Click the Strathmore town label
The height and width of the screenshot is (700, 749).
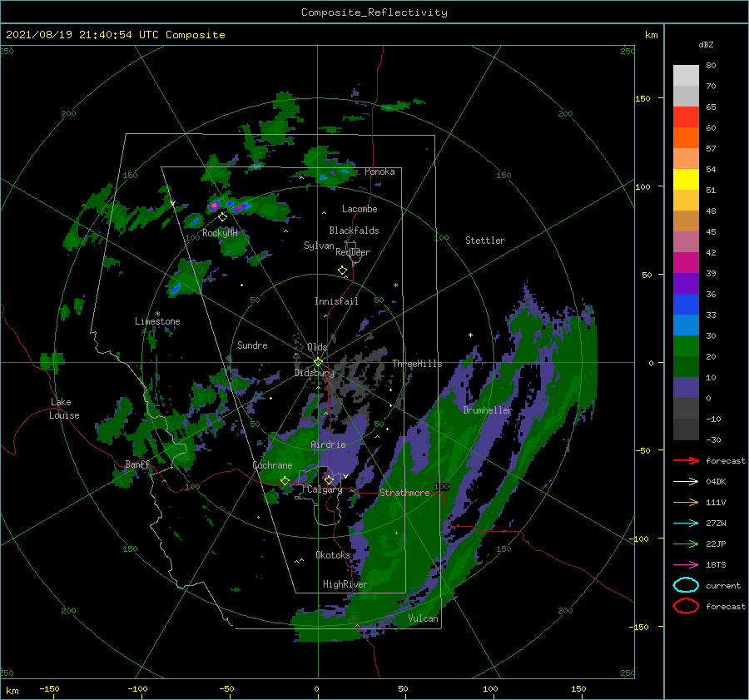tap(404, 493)
